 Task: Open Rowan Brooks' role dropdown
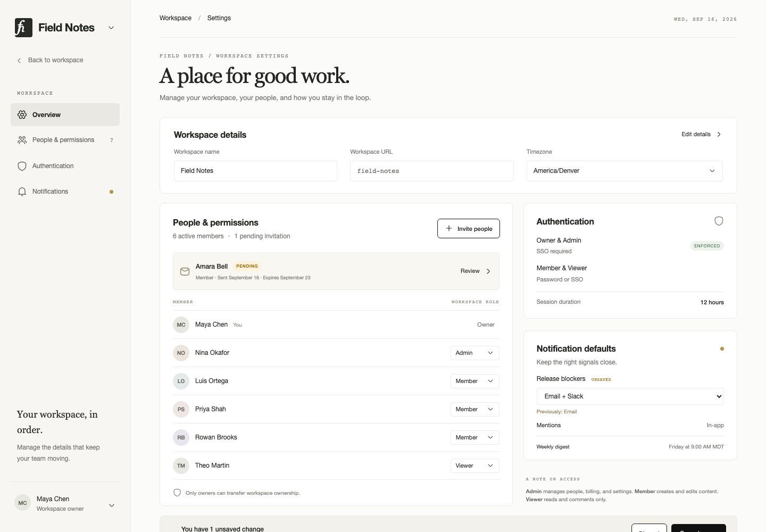pyautogui.click(x=474, y=437)
